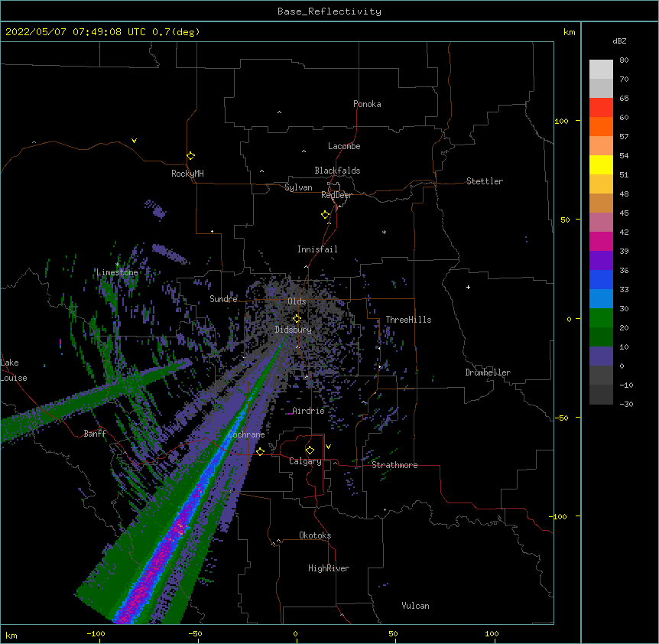659x644 pixels.
Task: Click the white asterisk marker east of Innisfail
Action: 384,232
